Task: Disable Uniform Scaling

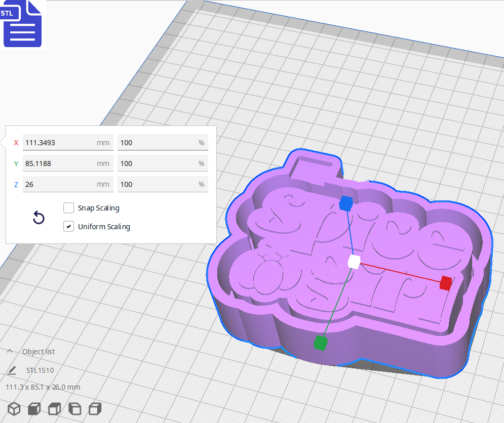Action: [x=69, y=226]
